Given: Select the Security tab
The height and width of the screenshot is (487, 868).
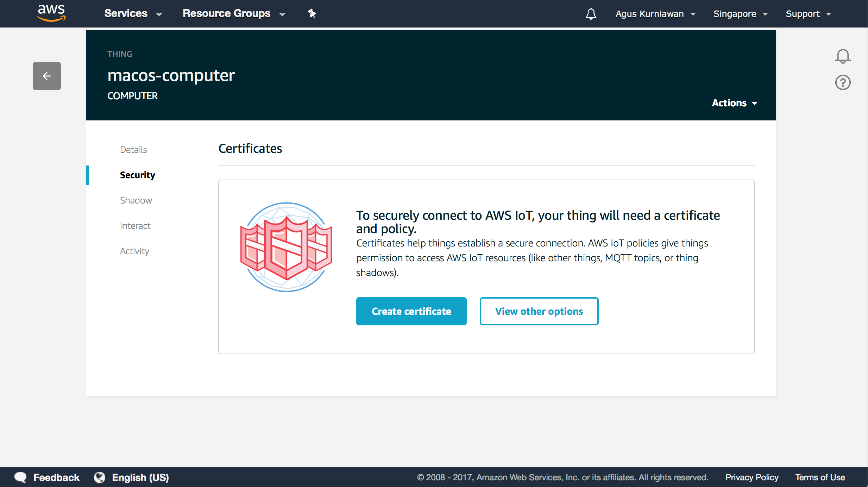Looking at the screenshot, I should tap(137, 175).
